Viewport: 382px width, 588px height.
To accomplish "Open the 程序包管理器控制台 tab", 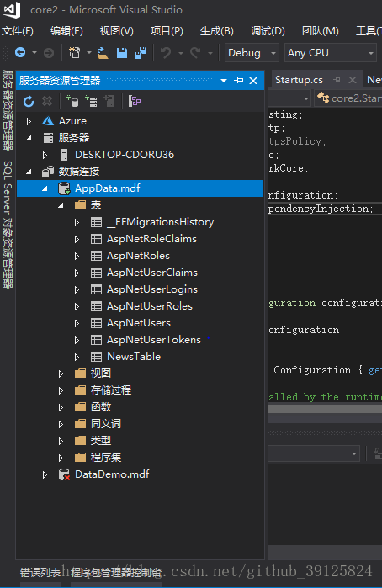I will (x=116, y=573).
